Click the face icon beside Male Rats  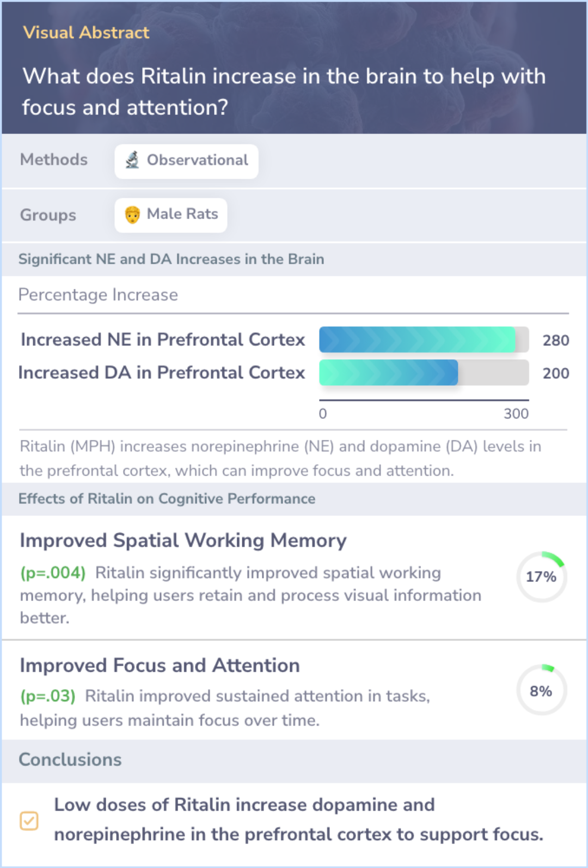[x=132, y=215]
